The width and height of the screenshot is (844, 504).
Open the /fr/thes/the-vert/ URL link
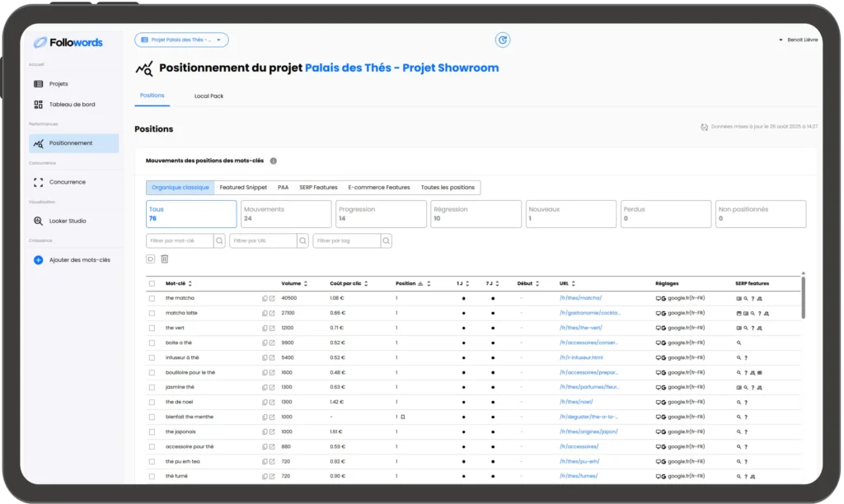click(x=581, y=328)
